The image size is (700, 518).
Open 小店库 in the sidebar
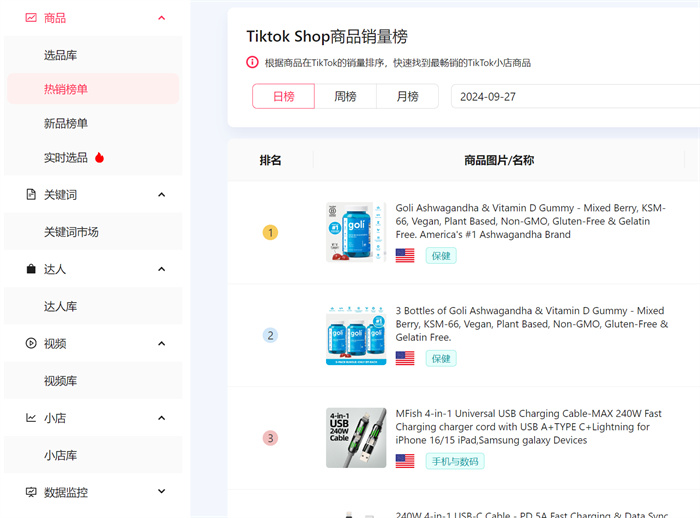[x=93, y=455]
